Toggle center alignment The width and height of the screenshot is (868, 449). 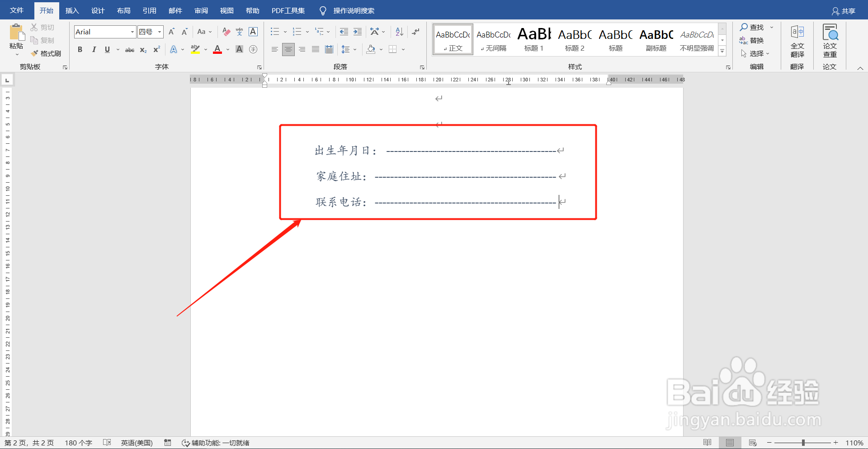tap(288, 49)
